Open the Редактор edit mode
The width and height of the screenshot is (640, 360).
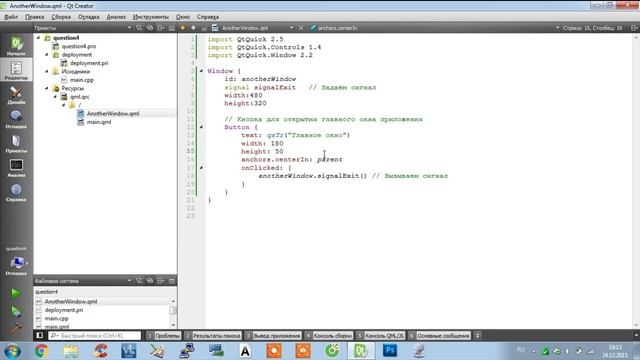[x=16, y=70]
